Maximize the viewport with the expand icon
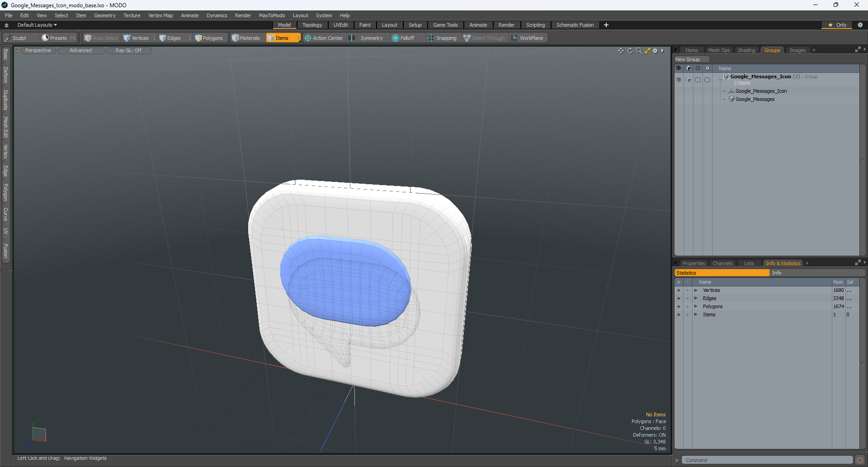The image size is (868, 467). pyautogui.click(x=647, y=51)
